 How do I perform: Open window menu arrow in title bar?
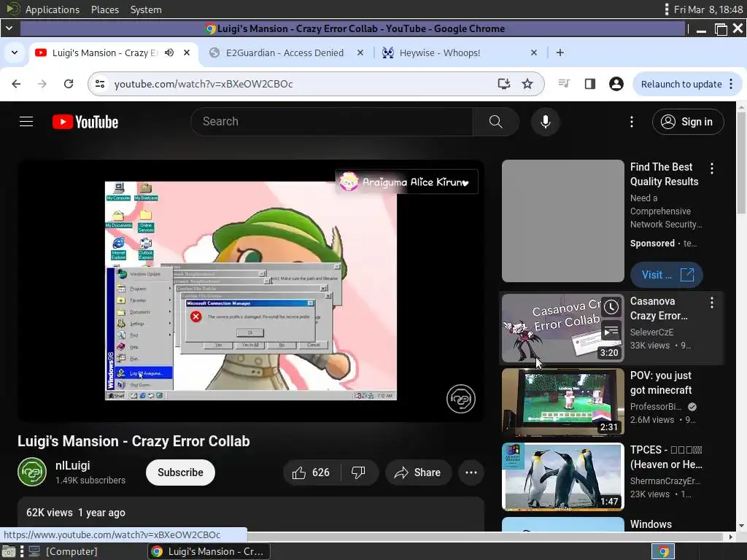(9, 28)
